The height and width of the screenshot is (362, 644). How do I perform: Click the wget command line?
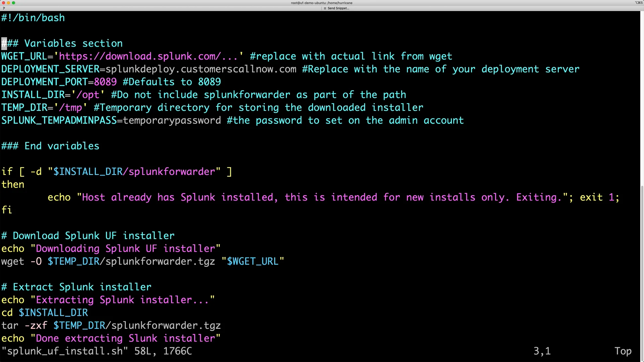[13, 261]
